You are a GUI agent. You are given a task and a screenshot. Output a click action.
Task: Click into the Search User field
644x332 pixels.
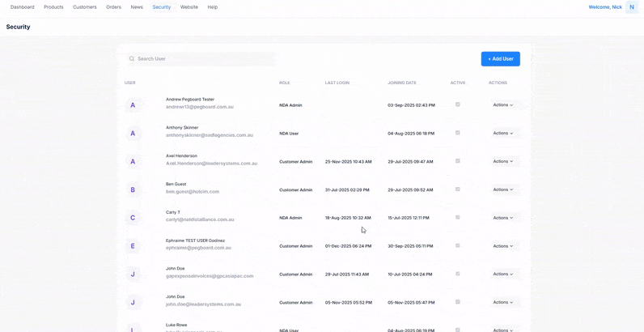point(202,59)
